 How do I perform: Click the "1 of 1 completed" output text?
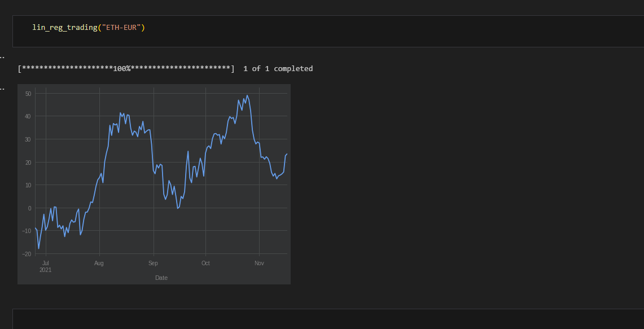pos(278,69)
